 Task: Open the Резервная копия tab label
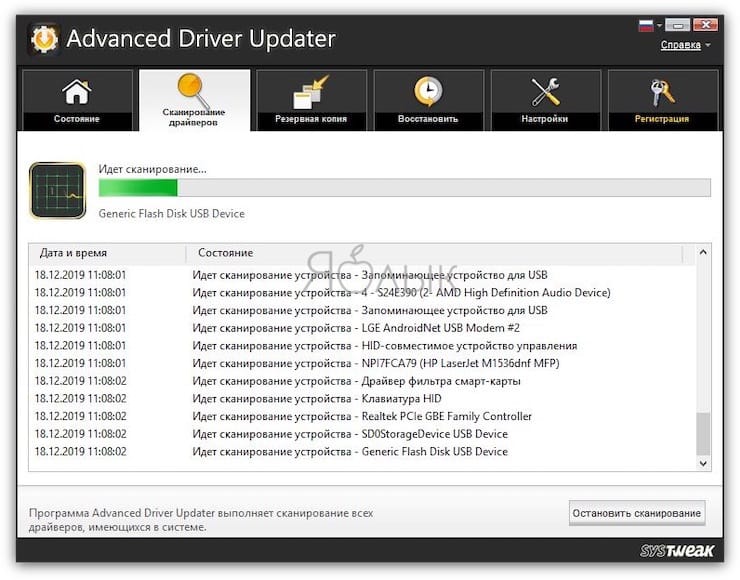coord(311,119)
